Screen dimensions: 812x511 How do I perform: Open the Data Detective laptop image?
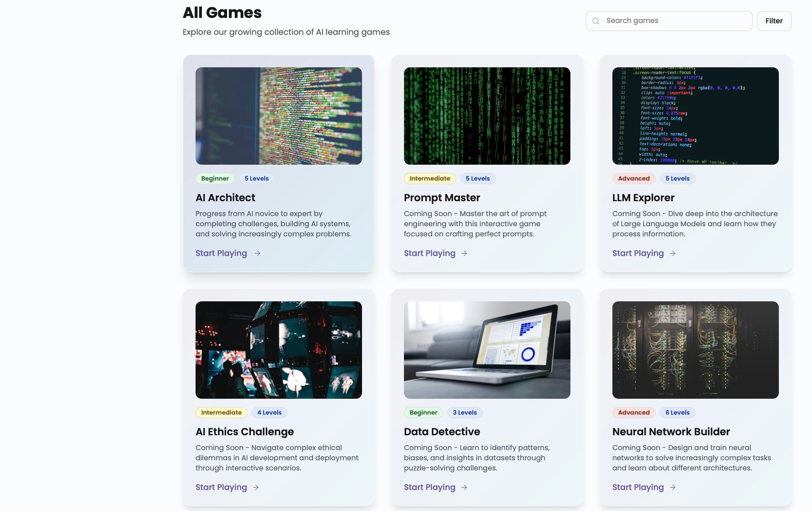pyautogui.click(x=487, y=350)
